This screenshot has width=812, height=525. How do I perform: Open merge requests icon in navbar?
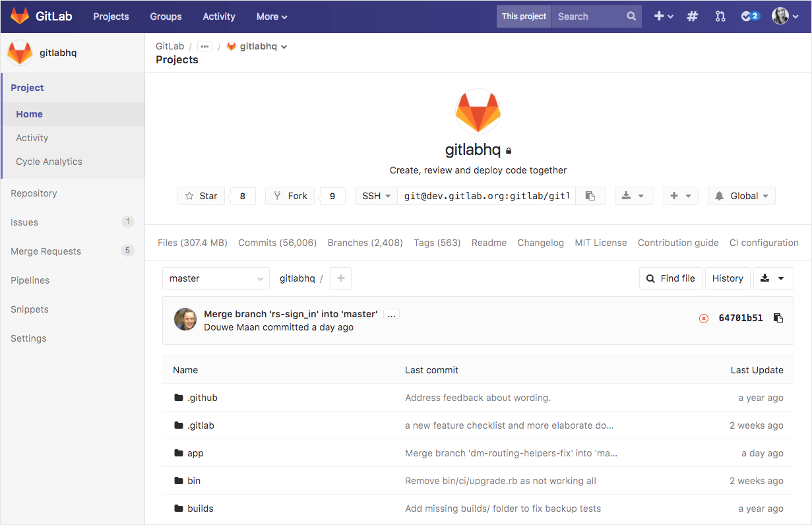tap(720, 16)
